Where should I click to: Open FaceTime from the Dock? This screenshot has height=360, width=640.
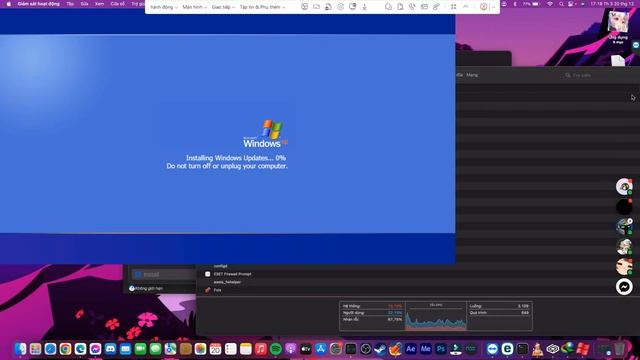pos(140,349)
